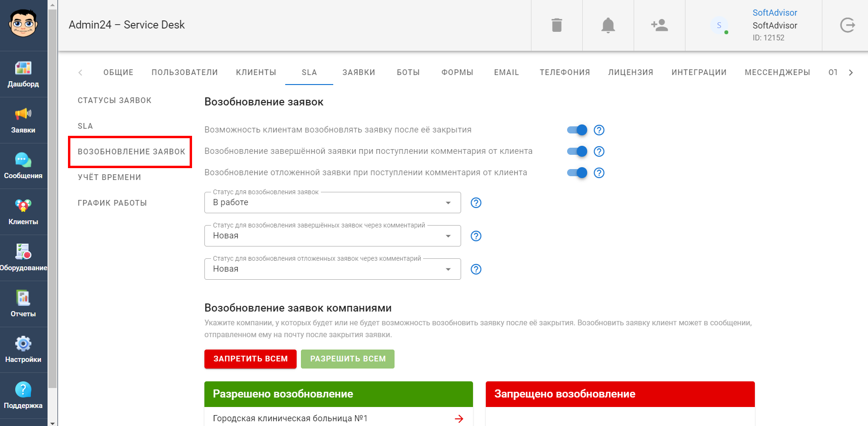Click the logout icon
Screen dimensions: 868x426
pyautogui.click(x=847, y=25)
